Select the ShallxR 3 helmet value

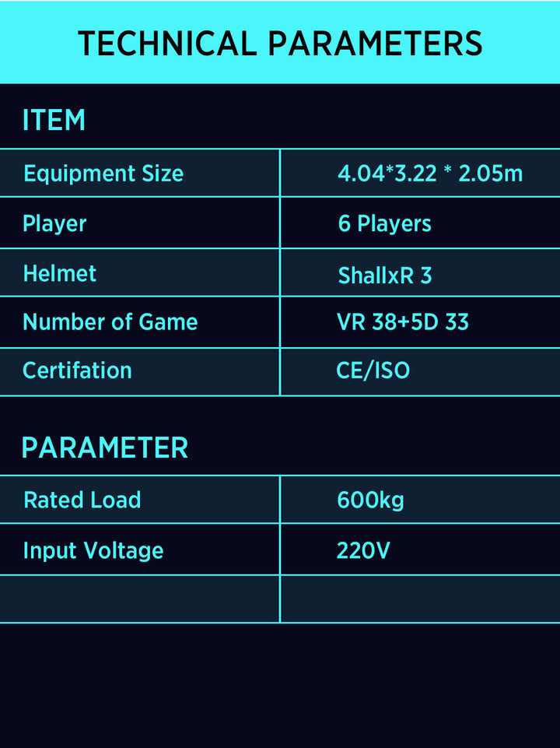(x=384, y=275)
